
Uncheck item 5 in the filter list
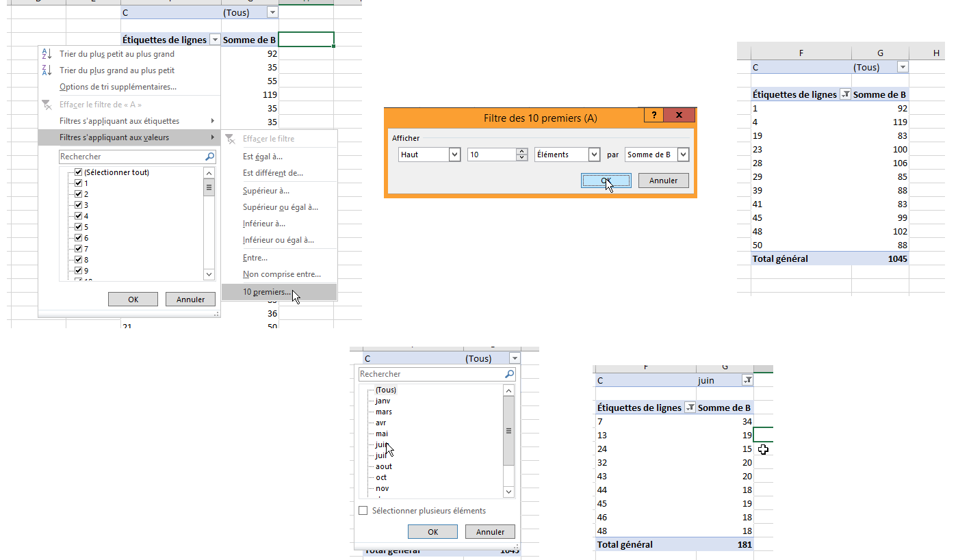pos(79,227)
